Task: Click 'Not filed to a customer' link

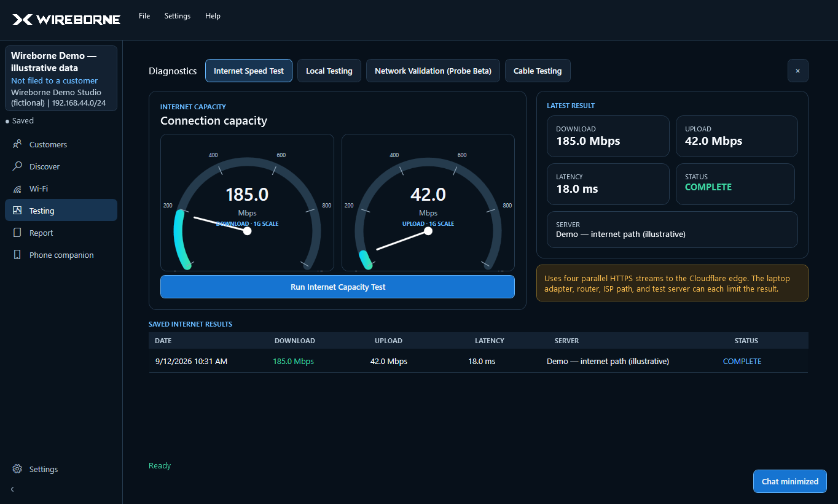Action: [55, 80]
